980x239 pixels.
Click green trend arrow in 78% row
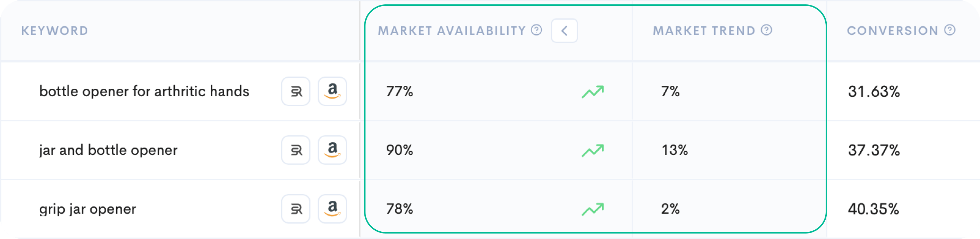click(592, 209)
